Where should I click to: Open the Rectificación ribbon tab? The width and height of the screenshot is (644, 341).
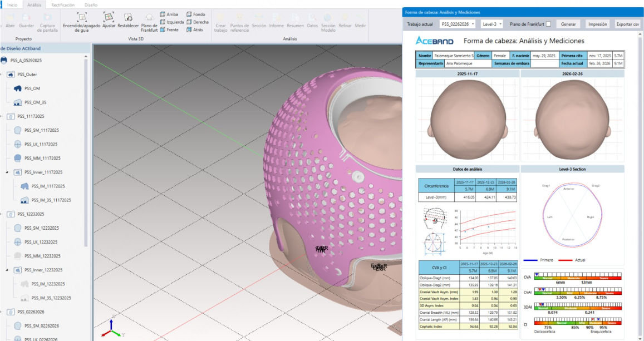pos(63,5)
